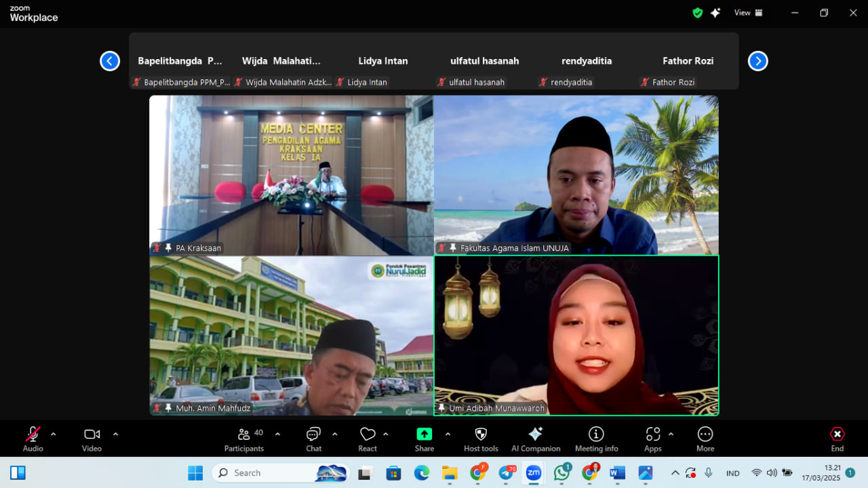Open the Apps panel

click(x=653, y=439)
